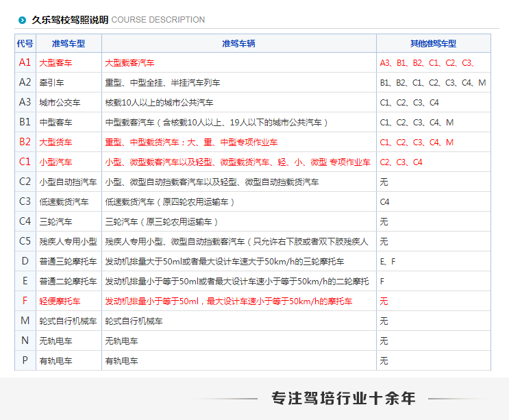Click the 无 cell in P row

(434, 360)
